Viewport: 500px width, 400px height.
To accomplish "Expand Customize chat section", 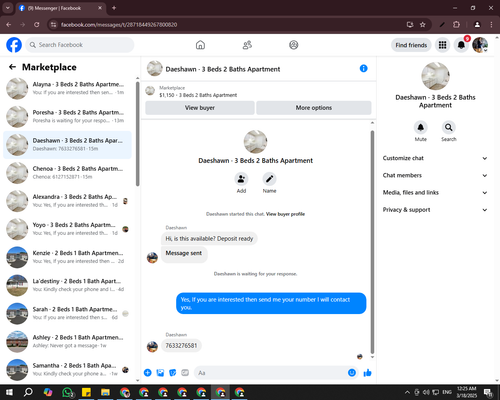I will point(435,158).
